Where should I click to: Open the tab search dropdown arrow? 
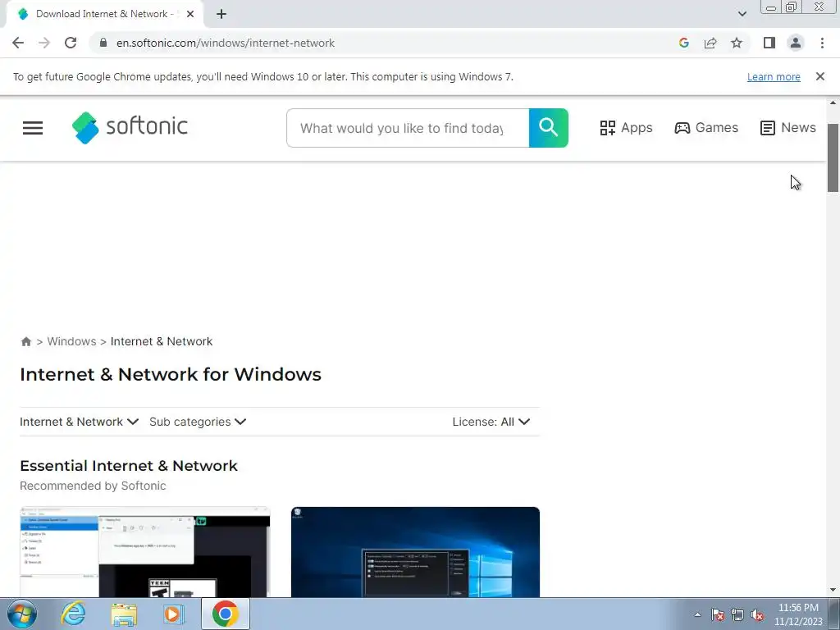[x=742, y=14]
